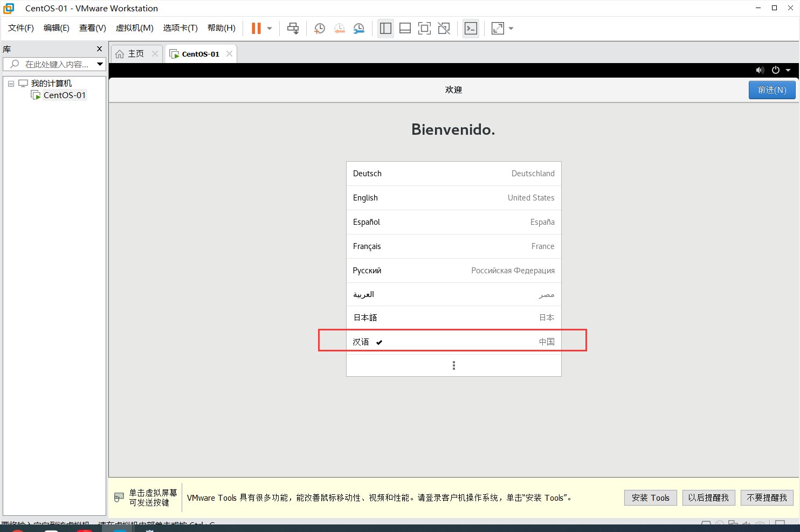The image size is (800, 532).
Task: Open the 查看(V) menu
Action: [93, 28]
